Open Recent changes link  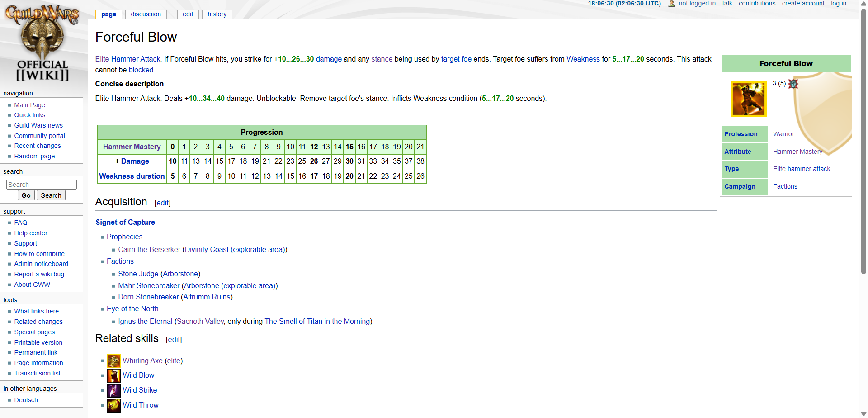coord(38,146)
